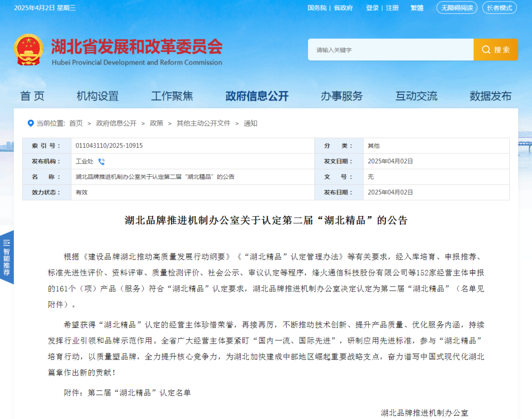532x419 pixels.
Task: Click the 有效 status value
Action: point(81,192)
